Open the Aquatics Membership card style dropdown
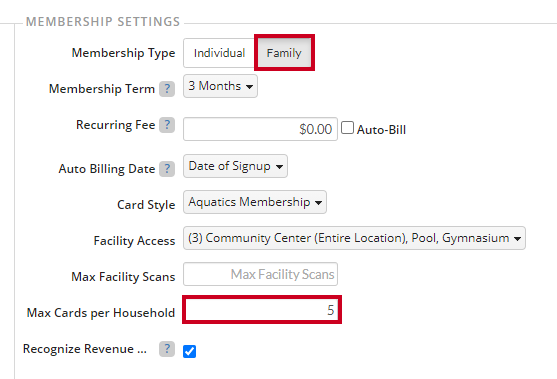This screenshot has height=379, width=557. click(255, 202)
